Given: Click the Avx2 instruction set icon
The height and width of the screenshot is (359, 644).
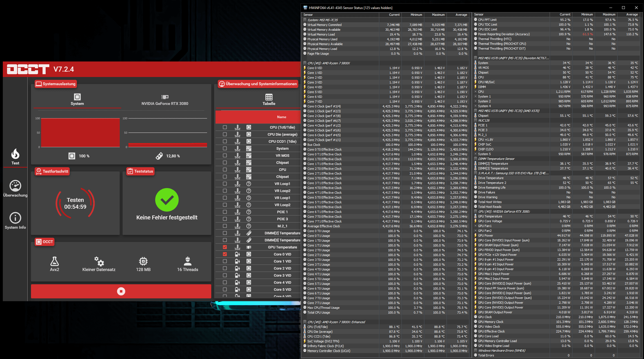Looking at the screenshot, I should tap(55, 261).
